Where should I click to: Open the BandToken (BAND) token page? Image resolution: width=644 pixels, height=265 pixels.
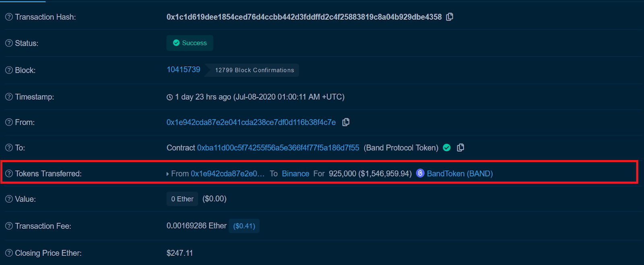pos(460,174)
